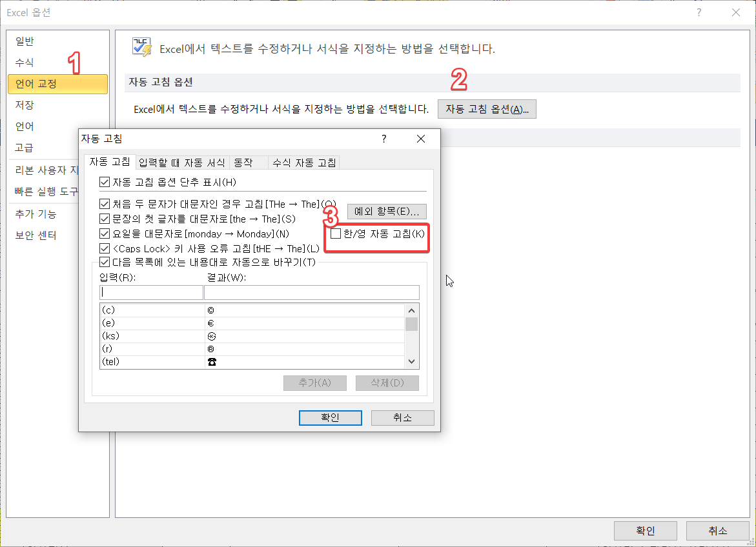Select 언어 교정 category in sidebar
Screen dimensions: 756x547
click(57, 84)
